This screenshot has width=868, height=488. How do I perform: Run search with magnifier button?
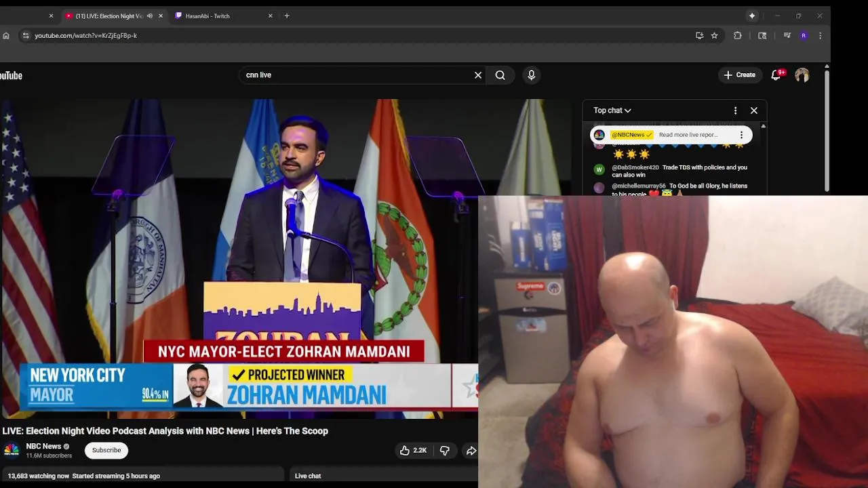[500, 75]
